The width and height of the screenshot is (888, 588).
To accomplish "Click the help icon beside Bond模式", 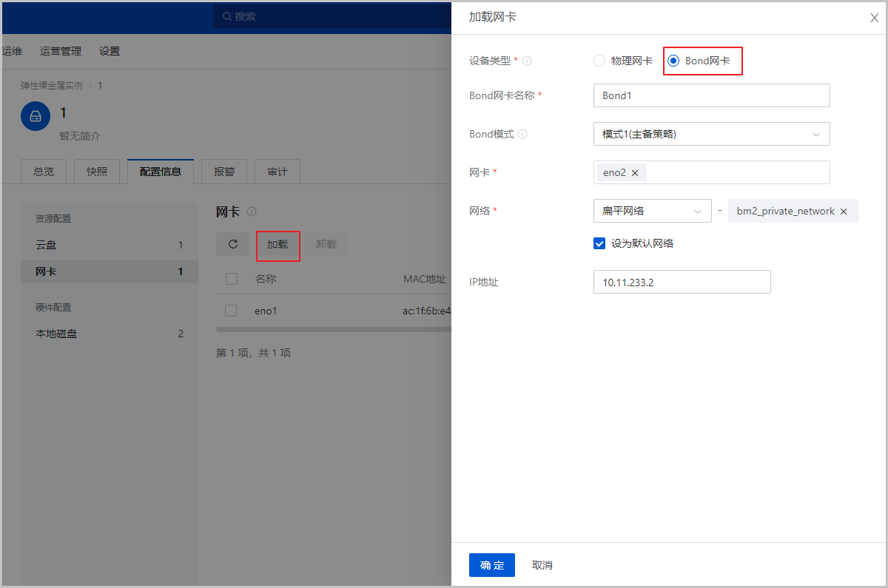I will click(522, 135).
